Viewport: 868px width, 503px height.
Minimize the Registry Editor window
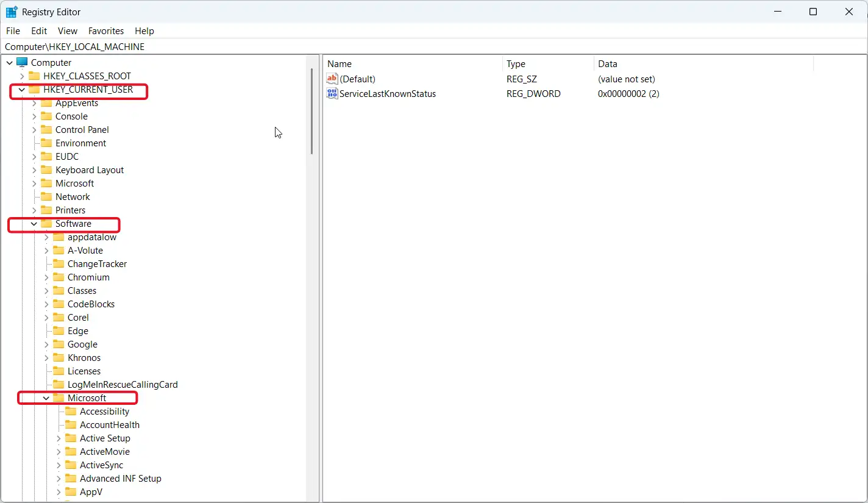pyautogui.click(x=777, y=12)
